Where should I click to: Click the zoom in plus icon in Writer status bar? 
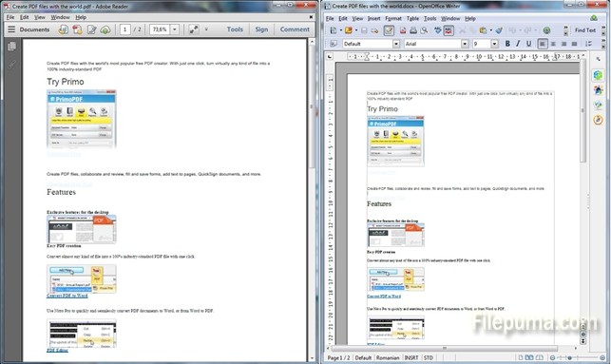[x=602, y=357]
